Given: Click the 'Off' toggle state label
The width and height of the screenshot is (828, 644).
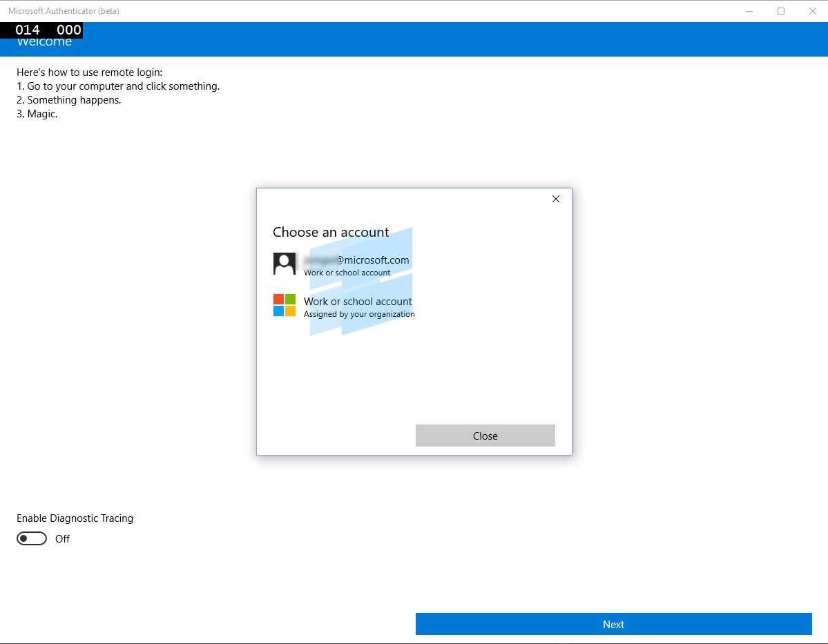Looking at the screenshot, I should (62, 539).
